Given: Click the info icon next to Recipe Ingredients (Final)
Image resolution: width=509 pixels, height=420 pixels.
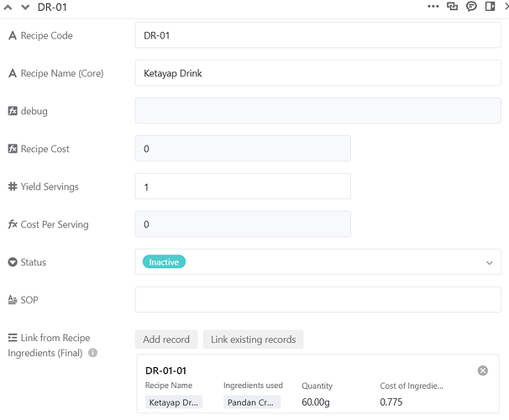Looking at the screenshot, I should click(93, 353).
